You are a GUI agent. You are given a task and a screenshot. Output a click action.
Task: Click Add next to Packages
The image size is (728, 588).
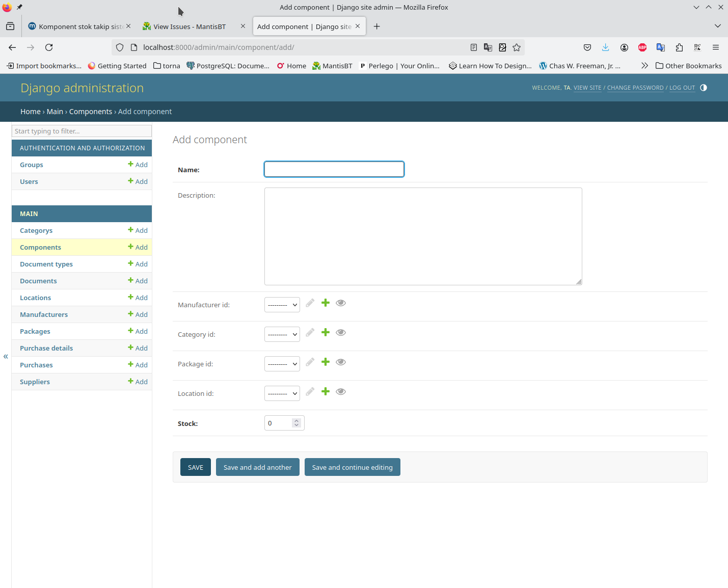[x=138, y=331]
